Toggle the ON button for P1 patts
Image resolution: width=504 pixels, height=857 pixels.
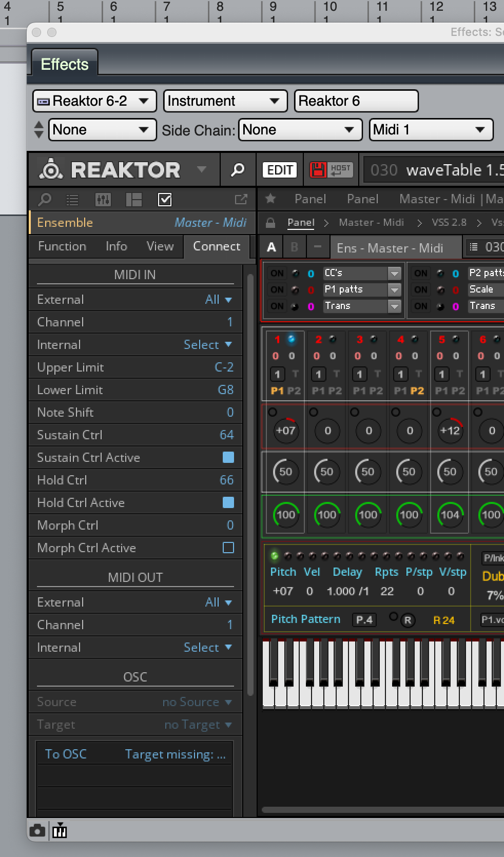(277, 290)
